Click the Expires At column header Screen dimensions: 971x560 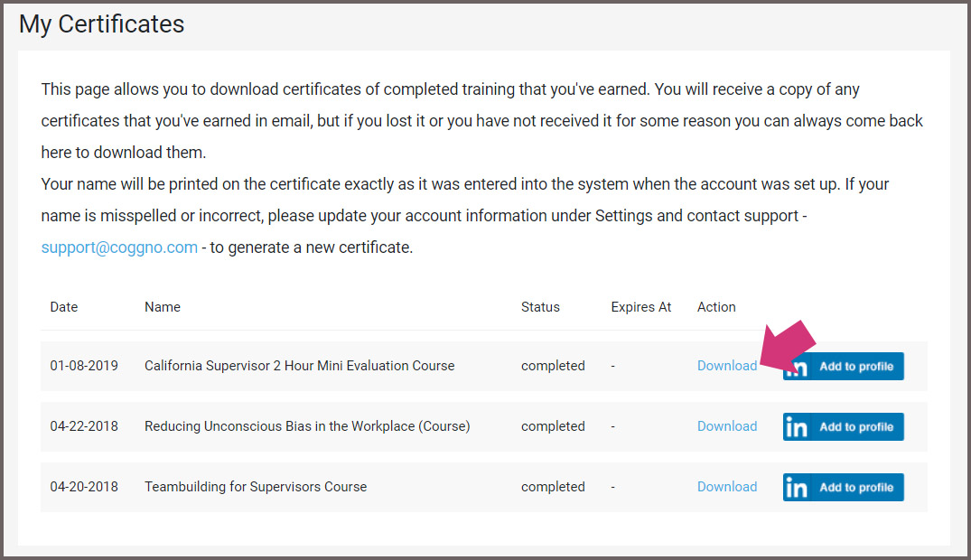[641, 307]
